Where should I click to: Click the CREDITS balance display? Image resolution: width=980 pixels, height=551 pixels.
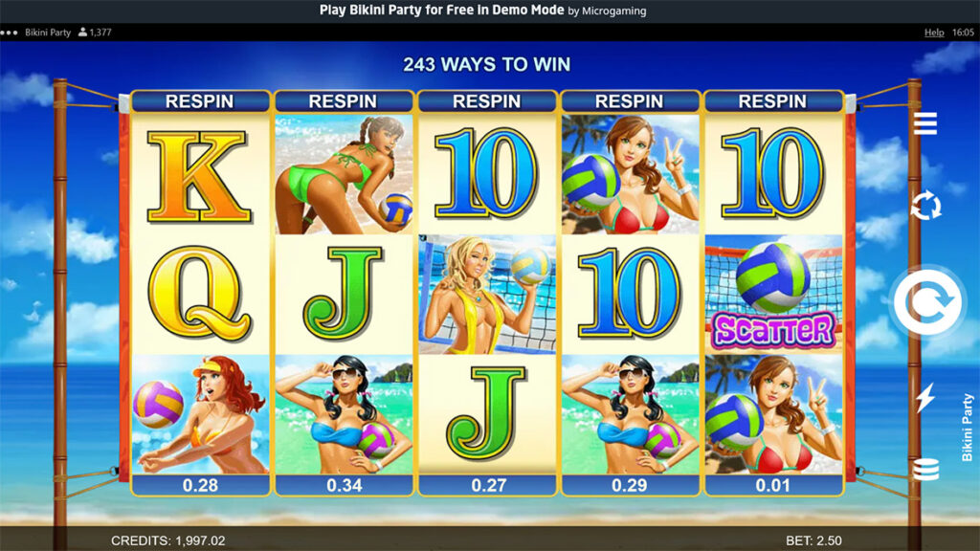coord(168,540)
